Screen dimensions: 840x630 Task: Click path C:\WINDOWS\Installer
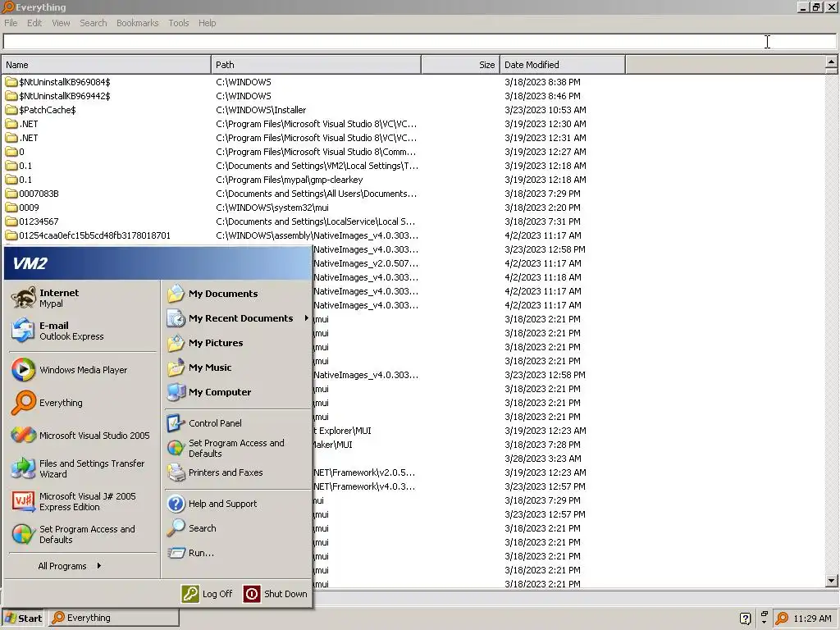pos(261,110)
